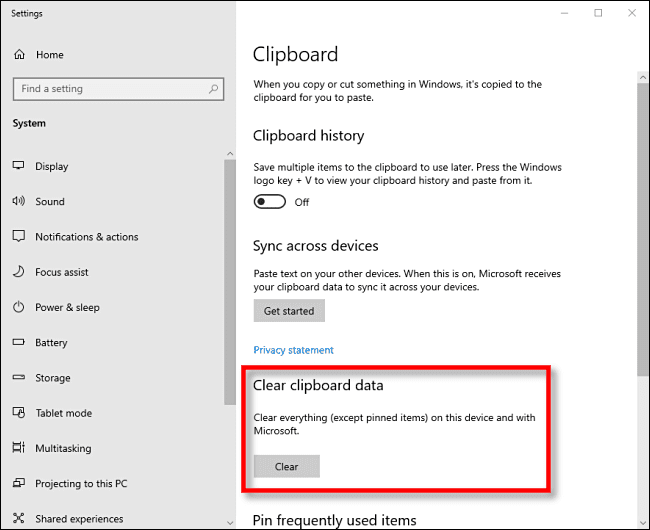Toggle Clipboard history switch on
650x530 pixels.
(x=269, y=201)
